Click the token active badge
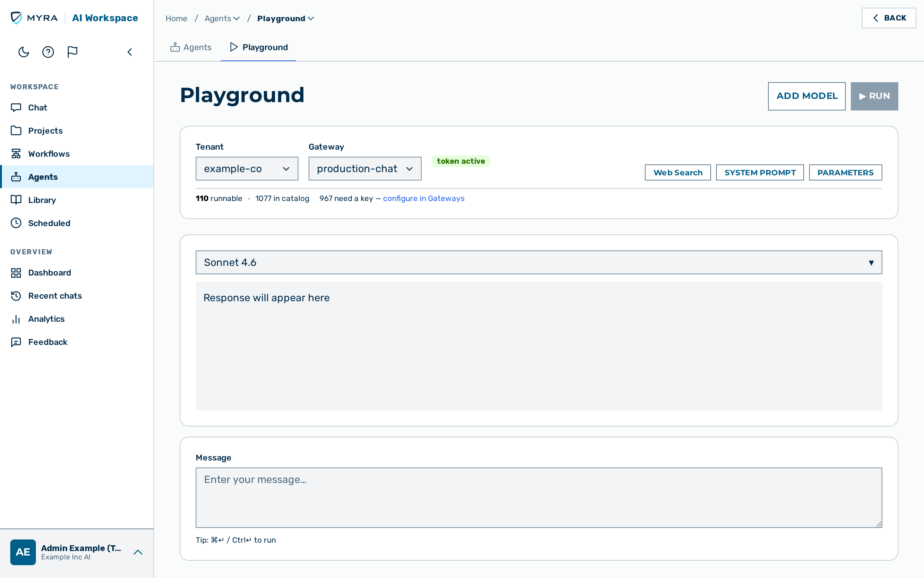Screen dimensions: 924x578 (x=461, y=161)
